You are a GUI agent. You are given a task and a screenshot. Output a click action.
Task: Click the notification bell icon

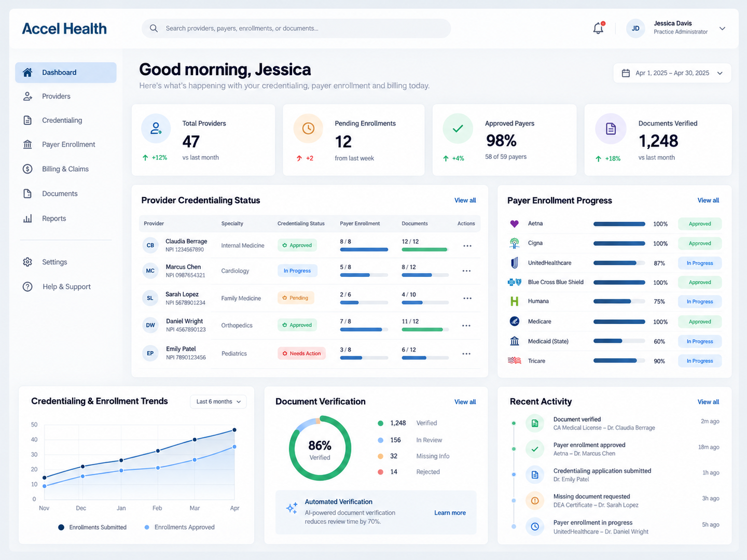click(x=599, y=29)
